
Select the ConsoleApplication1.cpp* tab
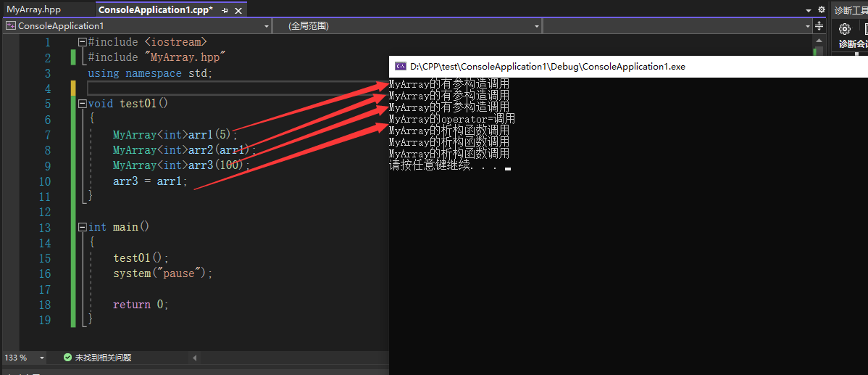[x=155, y=9]
